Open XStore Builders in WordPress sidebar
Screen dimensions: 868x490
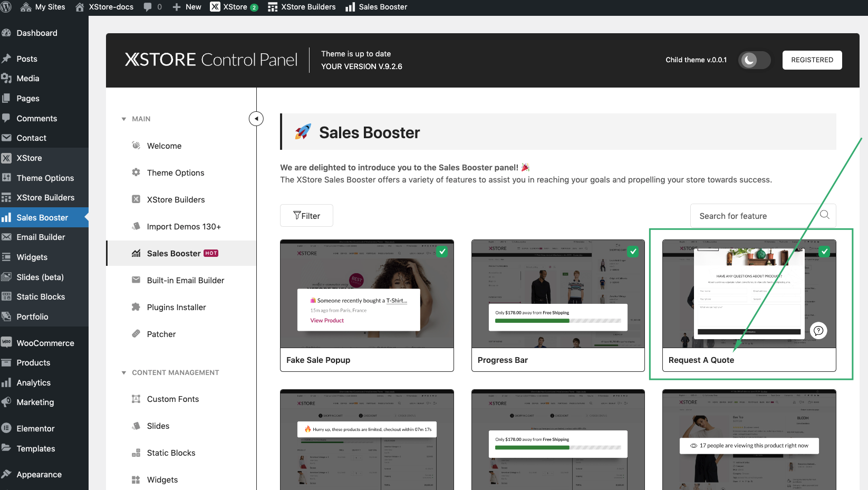pos(44,197)
